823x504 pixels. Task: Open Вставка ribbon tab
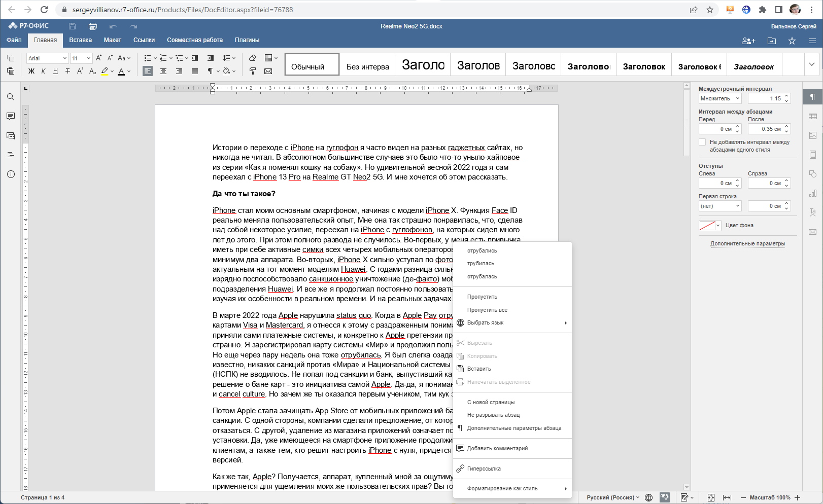(81, 40)
